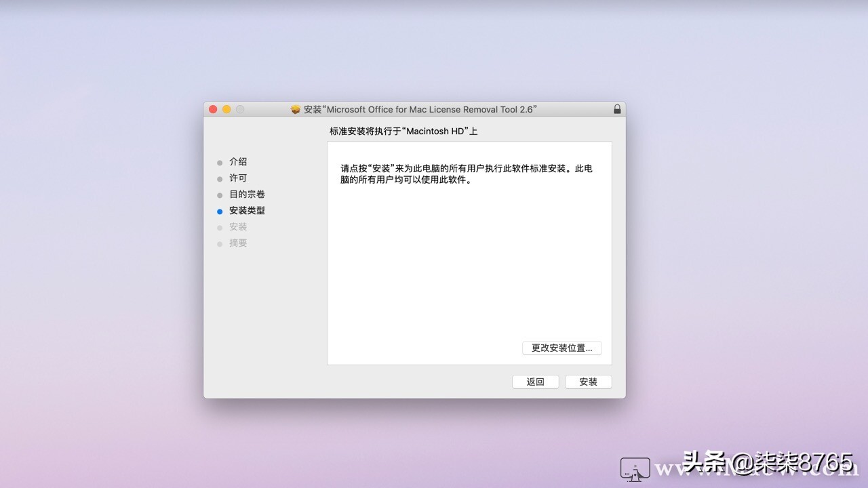Click the window title "Microsoft Office for Mac License Removal Tool 2.6"
This screenshot has height=488, width=868.
pos(420,109)
